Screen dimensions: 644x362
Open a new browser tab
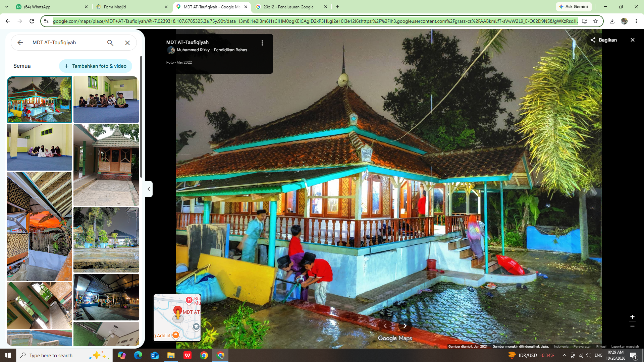coord(337,7)
